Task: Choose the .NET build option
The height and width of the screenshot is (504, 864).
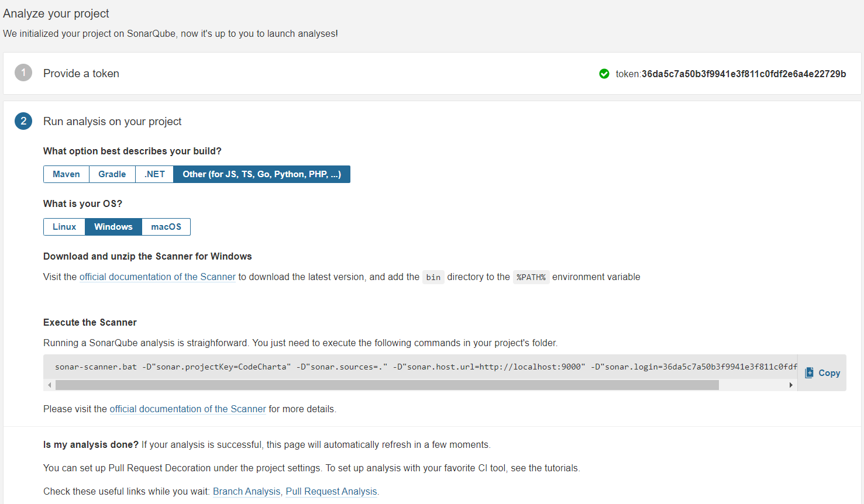Action: pyautogui.click(x=154, y=174)
